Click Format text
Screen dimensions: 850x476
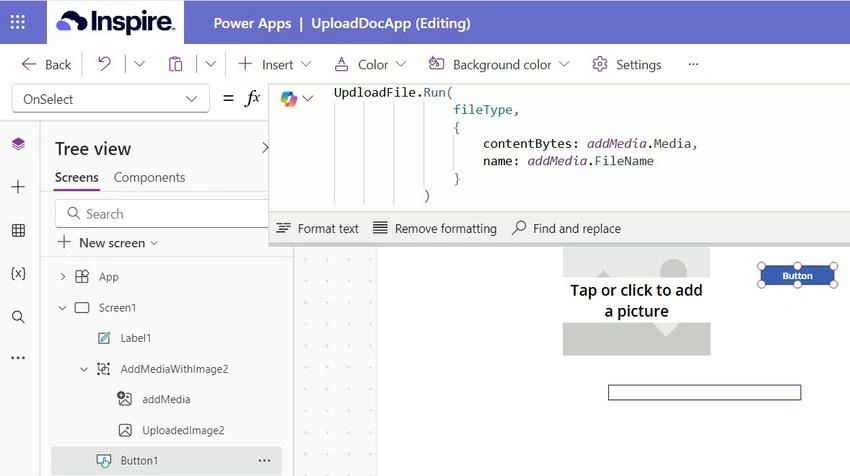click(318, 229)
